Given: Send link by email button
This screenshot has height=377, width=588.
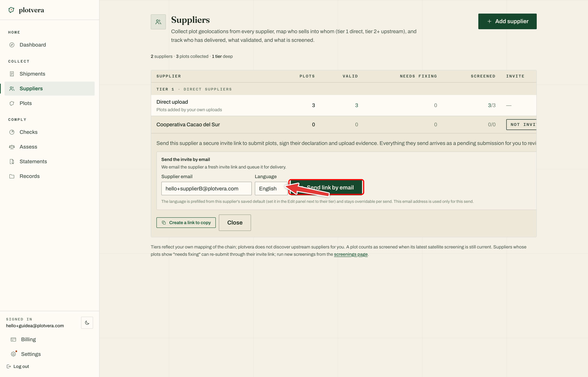Looking at the screenshot, I should (326, 187).
